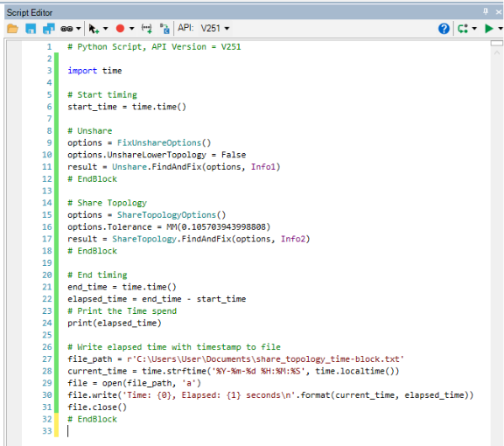Pin the Script Editor panel
This screenshot has width=504, height=446.
(486, 11)
